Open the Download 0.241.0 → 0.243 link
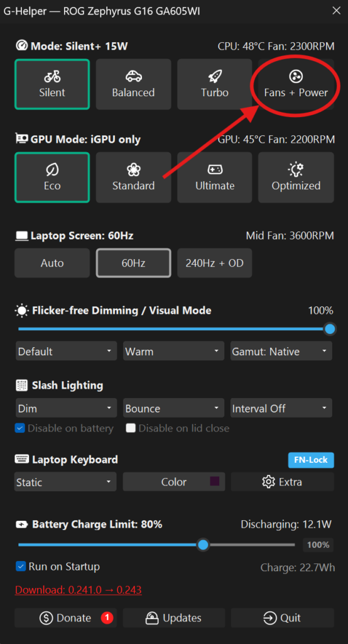 [x=79, y=590]
